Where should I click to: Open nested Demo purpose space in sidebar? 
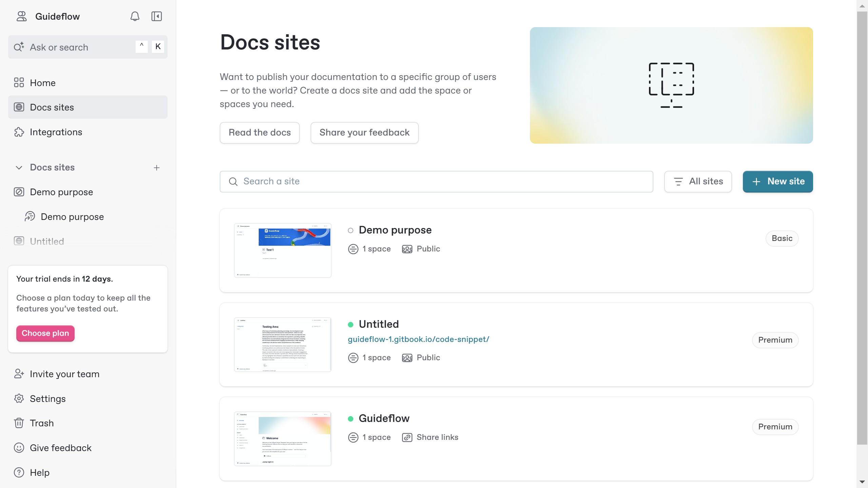click(87, 217)
